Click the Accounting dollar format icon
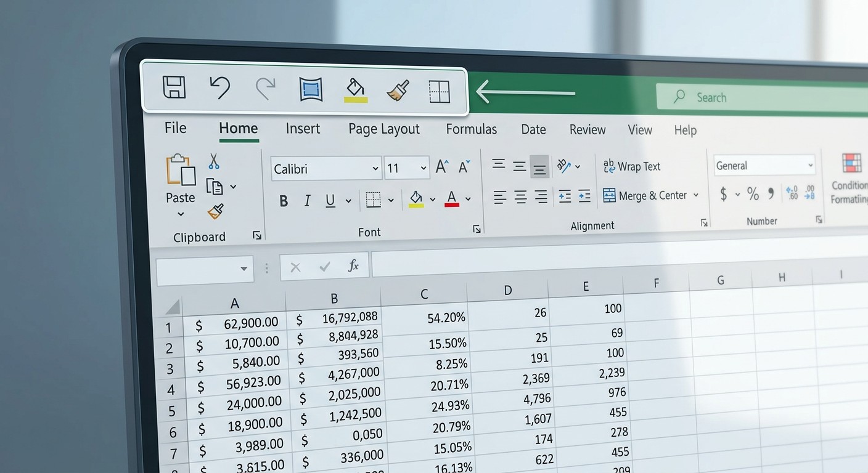 pos(724,195)
